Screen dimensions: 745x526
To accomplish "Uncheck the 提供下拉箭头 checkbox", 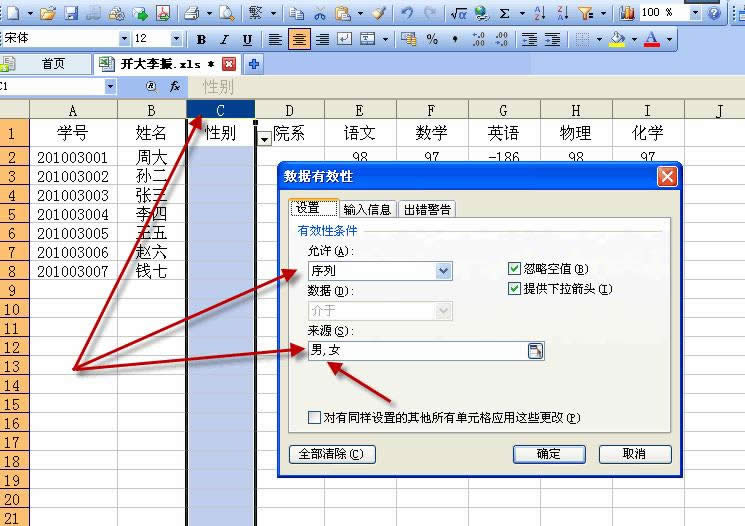I will coord(514,288).
